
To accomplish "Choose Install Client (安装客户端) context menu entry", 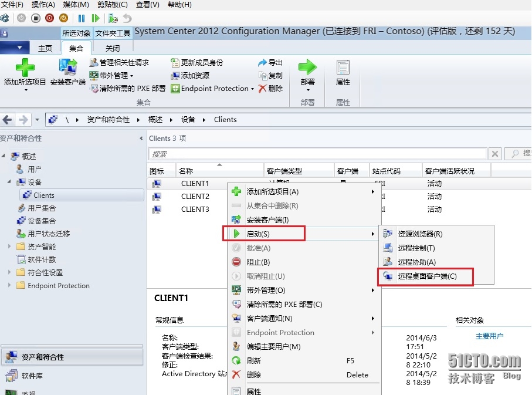I will click(x=304, y=220).
